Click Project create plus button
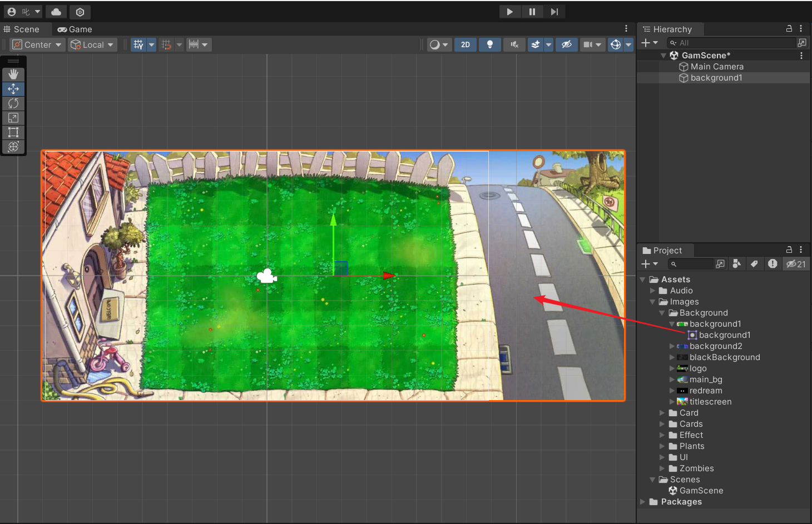 click(649, 264)
